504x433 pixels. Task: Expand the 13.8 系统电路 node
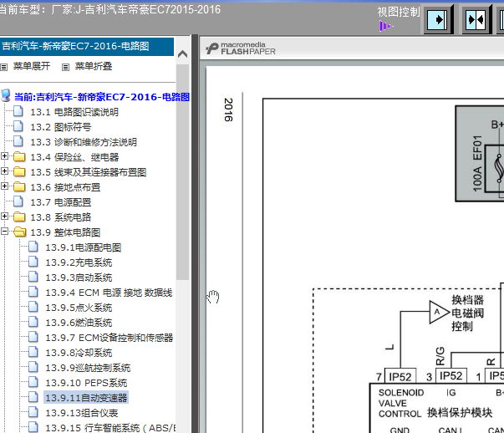[x=6, y=217]
